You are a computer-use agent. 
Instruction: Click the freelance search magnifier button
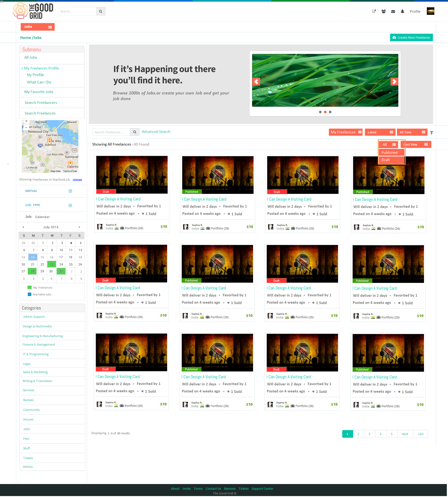(x=135, y=132)
